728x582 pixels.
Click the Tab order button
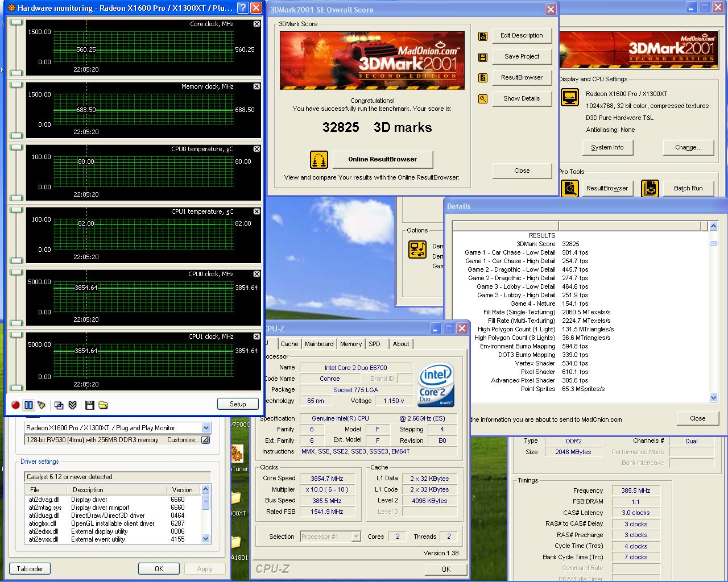coord(30,569)
